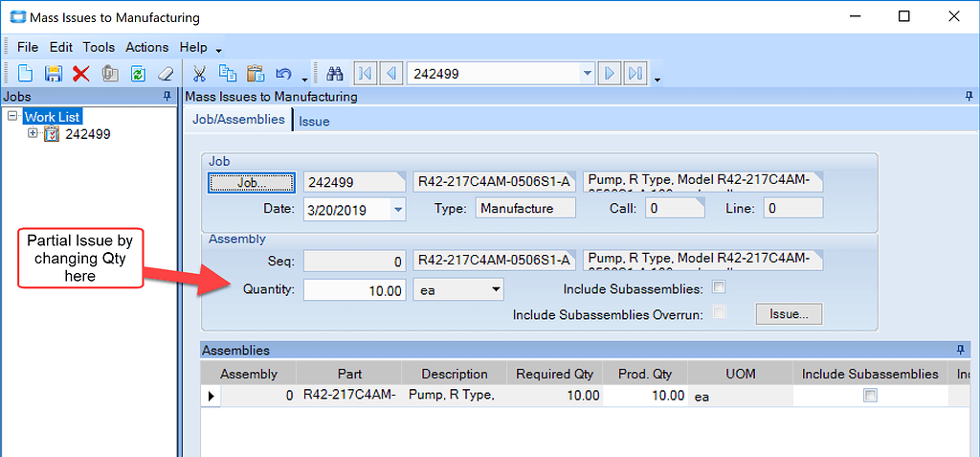Open the Help menu
This screenshot has height=457, width=980.
[x=193, y=47]
